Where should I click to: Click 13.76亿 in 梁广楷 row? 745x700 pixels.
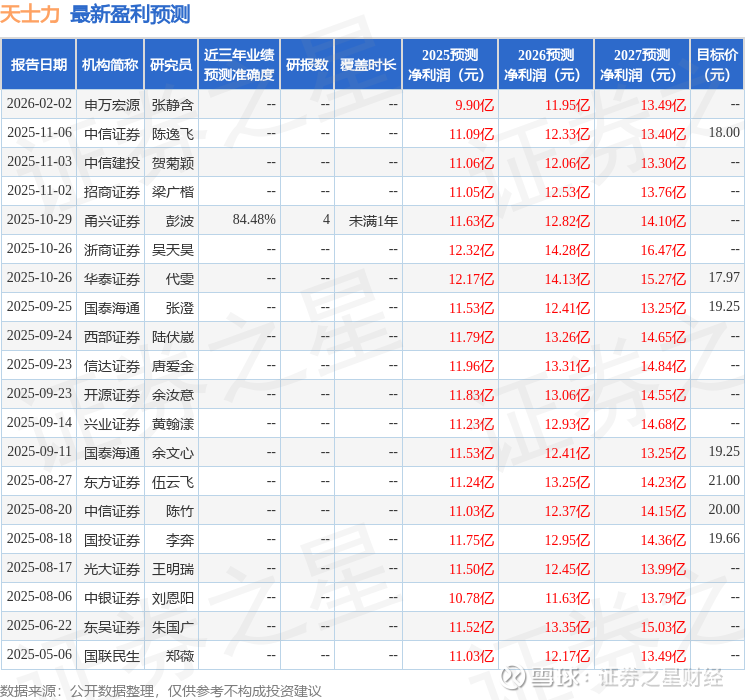[x=663, y=192]
